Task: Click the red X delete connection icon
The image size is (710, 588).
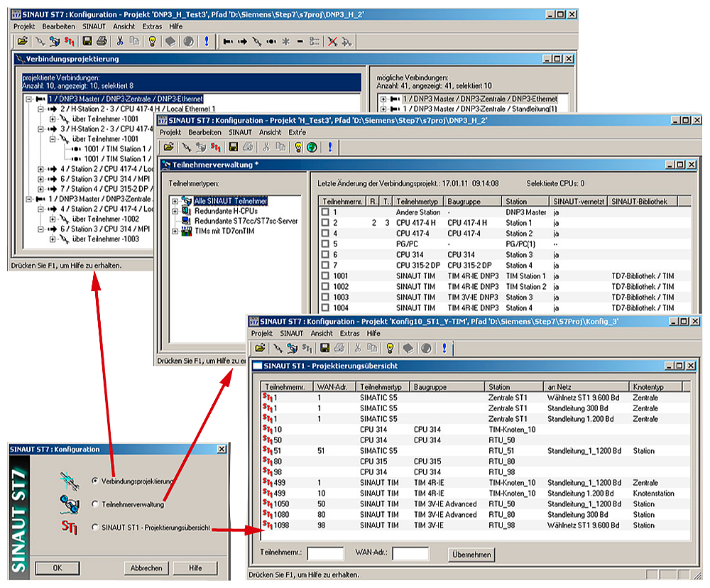Action: (x=332, y=42)
